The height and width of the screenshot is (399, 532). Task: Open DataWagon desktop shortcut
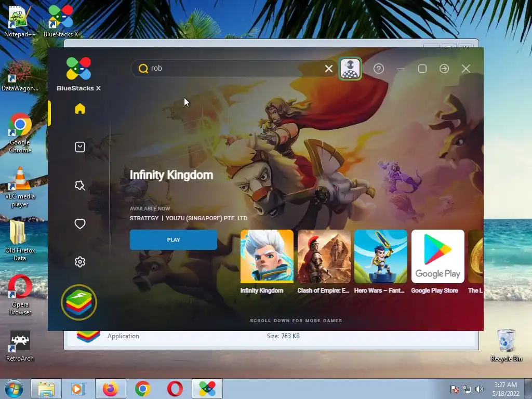(x=20, y=76)
